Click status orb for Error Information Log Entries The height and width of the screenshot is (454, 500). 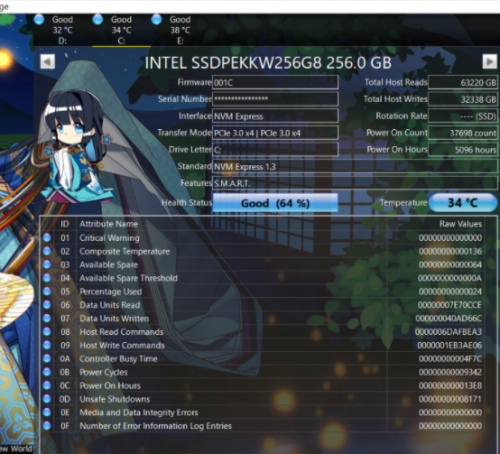coord(47,426)
